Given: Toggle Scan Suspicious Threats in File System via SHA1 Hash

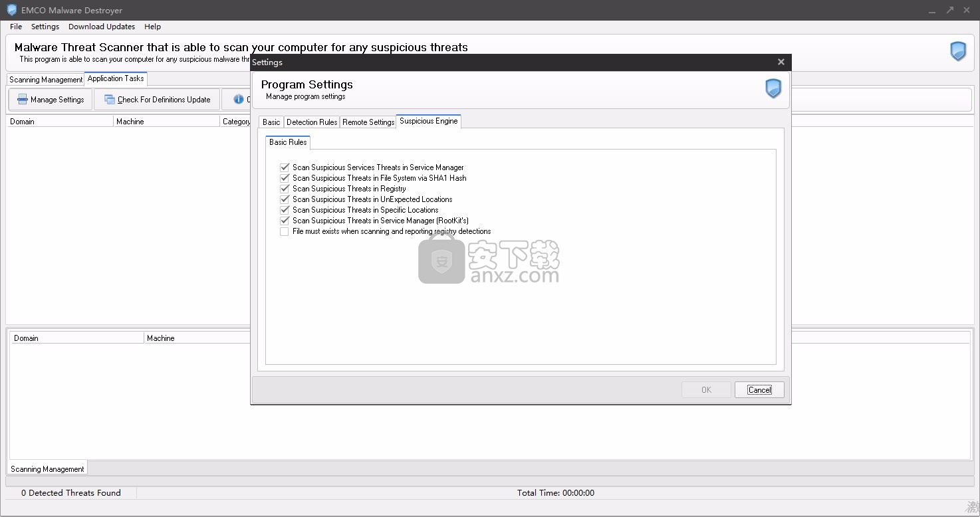Looking at the screenshot, I should [285, 178].
